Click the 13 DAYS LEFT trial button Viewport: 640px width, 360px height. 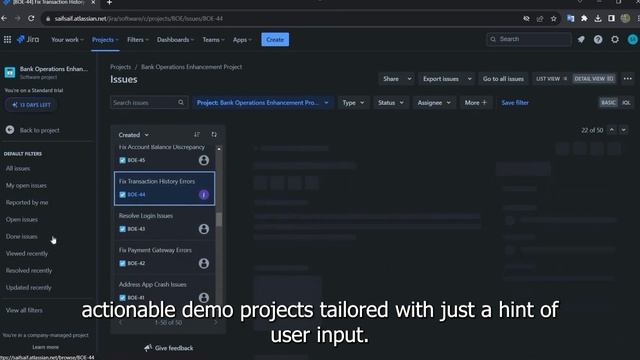pos(31,105)
